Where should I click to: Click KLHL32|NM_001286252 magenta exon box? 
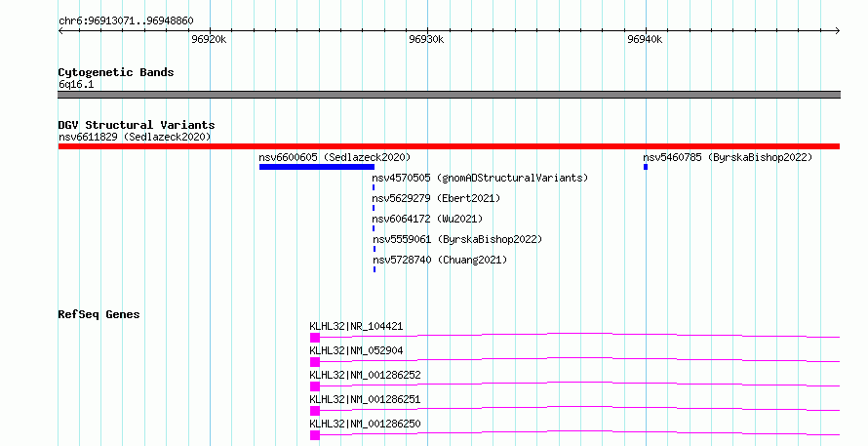314,386
